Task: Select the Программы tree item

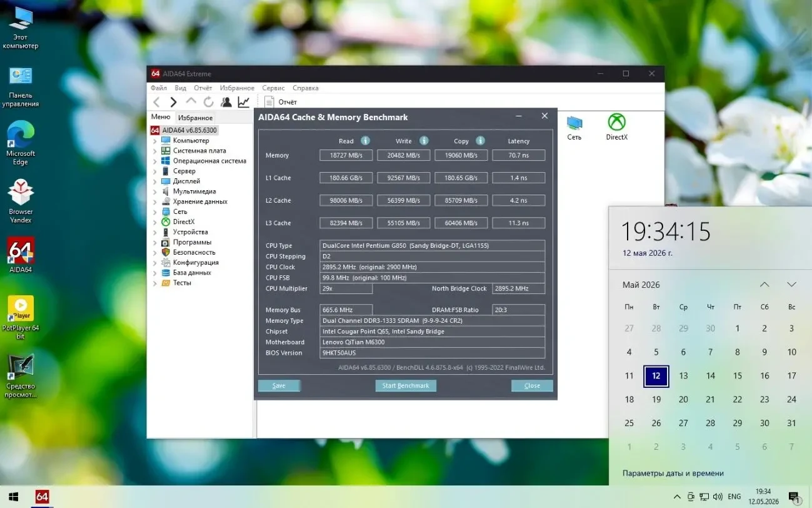Action: tap(192, 242)
